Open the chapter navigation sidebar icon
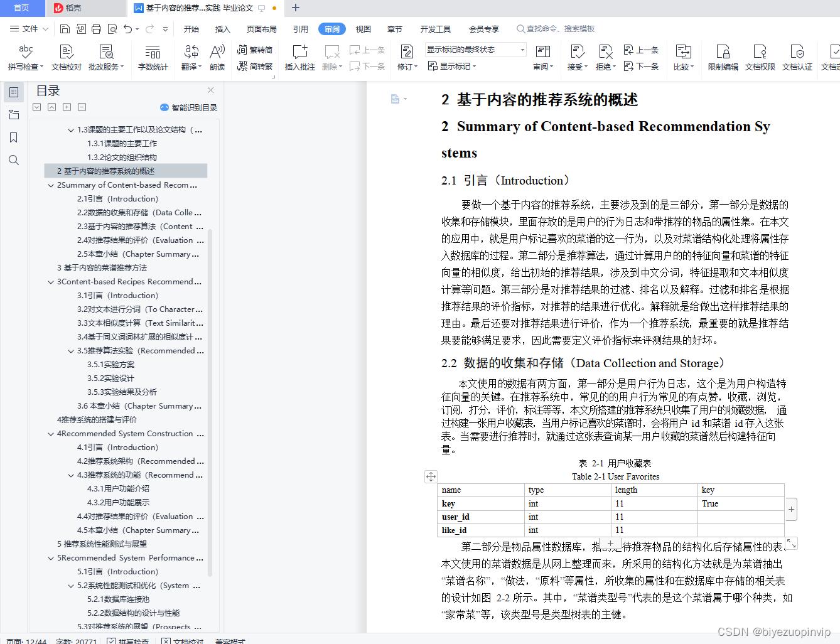The image size is (840, 644). tap(14, 115)
